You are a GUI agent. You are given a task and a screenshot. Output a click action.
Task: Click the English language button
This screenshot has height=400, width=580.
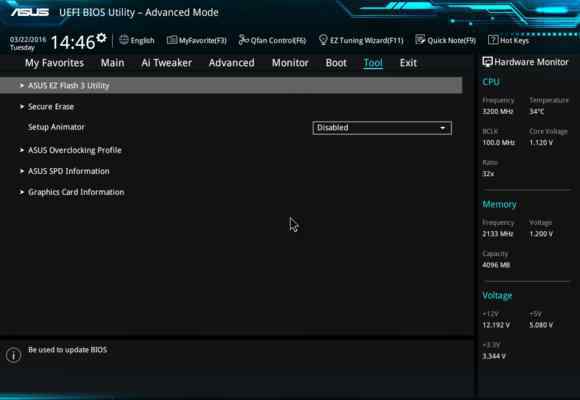[x=142, y=40]
